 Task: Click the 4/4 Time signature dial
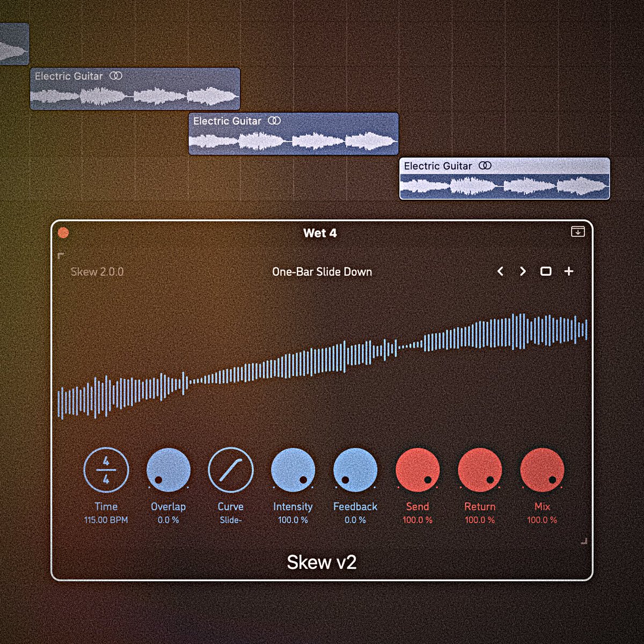tap(106, 471)
